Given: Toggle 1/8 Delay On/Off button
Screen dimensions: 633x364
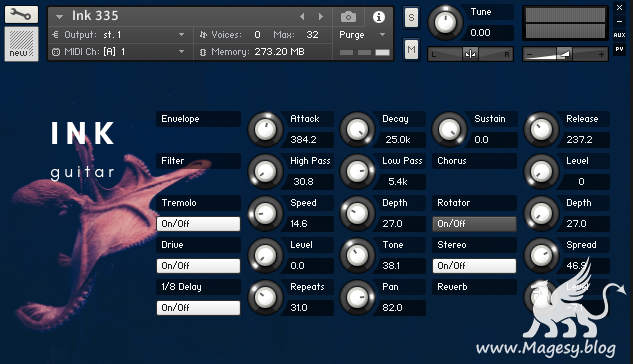Looking at the screenshot, I should point(198,308).
